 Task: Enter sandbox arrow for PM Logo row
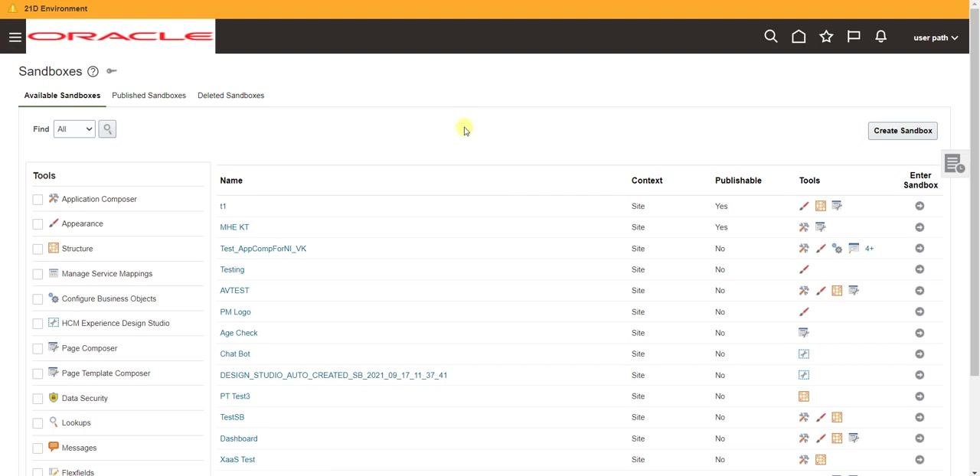pyautogui.click(x=920, y=311)
